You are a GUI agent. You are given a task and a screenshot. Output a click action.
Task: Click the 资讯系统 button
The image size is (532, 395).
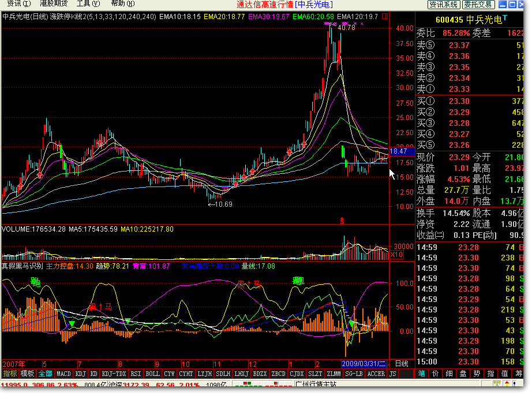tap(444, 5)
